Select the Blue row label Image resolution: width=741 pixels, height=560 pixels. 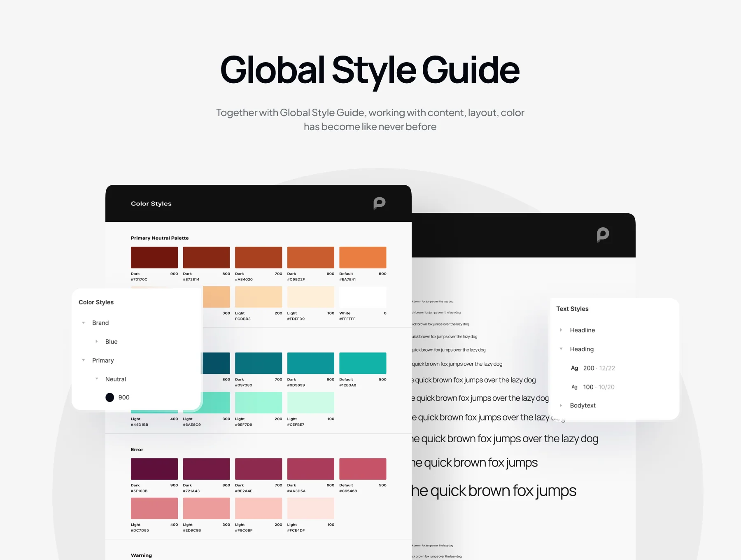(x=111, y=342)
